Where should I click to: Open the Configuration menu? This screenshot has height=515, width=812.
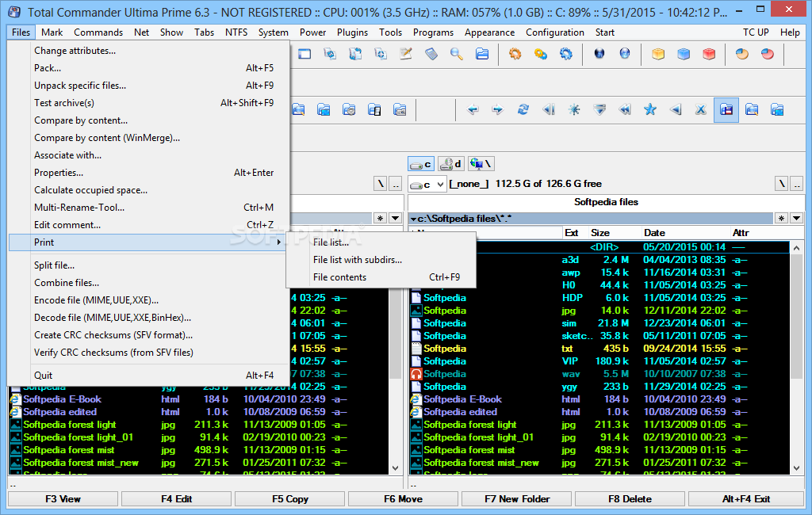554,32
